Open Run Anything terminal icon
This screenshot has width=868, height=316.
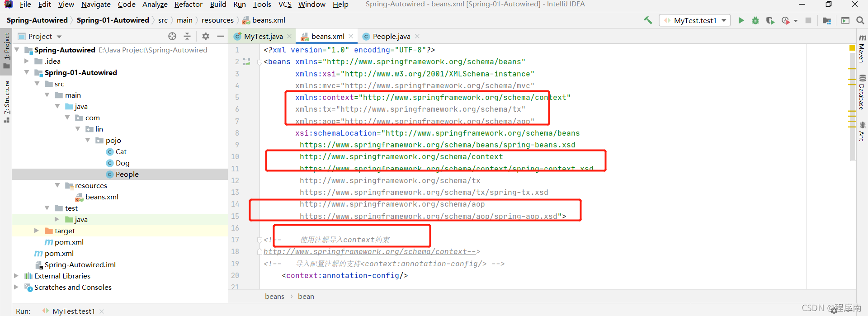pos(845,20)
